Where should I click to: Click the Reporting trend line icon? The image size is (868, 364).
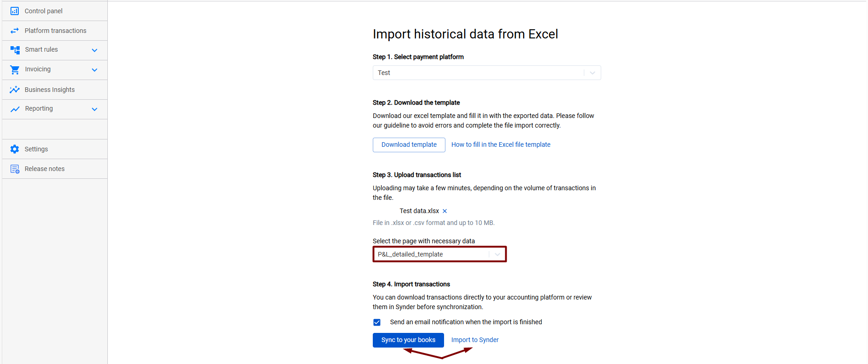click(15, 109)
